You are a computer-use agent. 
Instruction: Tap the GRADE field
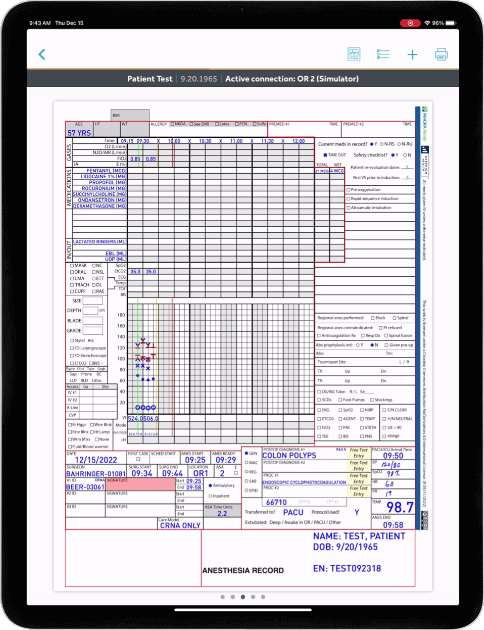point(92,331)
